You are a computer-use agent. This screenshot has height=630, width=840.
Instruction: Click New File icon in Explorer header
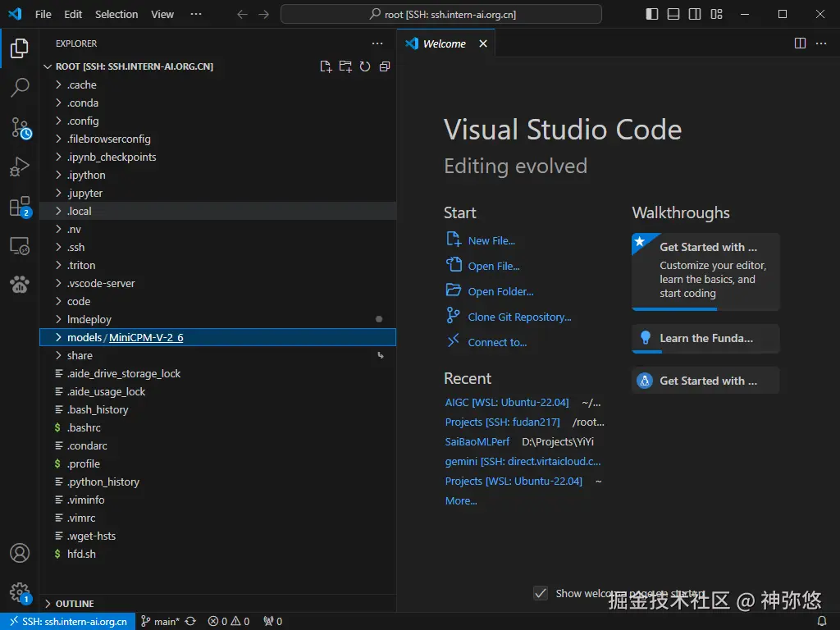coord(326,66)
